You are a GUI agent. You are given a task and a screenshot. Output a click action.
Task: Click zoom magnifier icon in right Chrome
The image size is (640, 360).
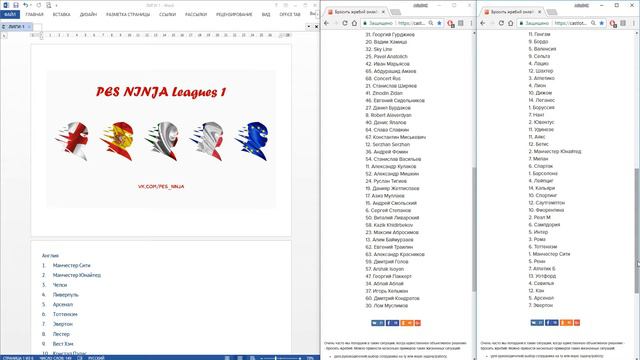593,23
